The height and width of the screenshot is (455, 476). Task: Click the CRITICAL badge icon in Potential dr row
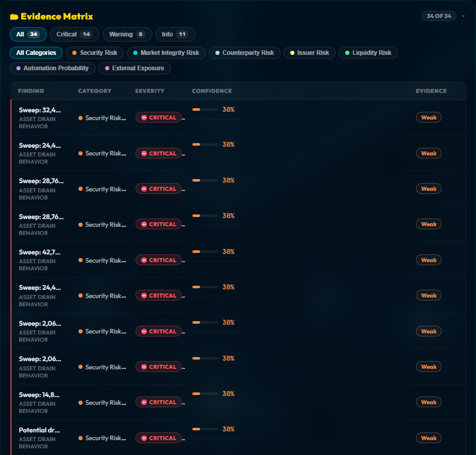(x=144, y=438)
